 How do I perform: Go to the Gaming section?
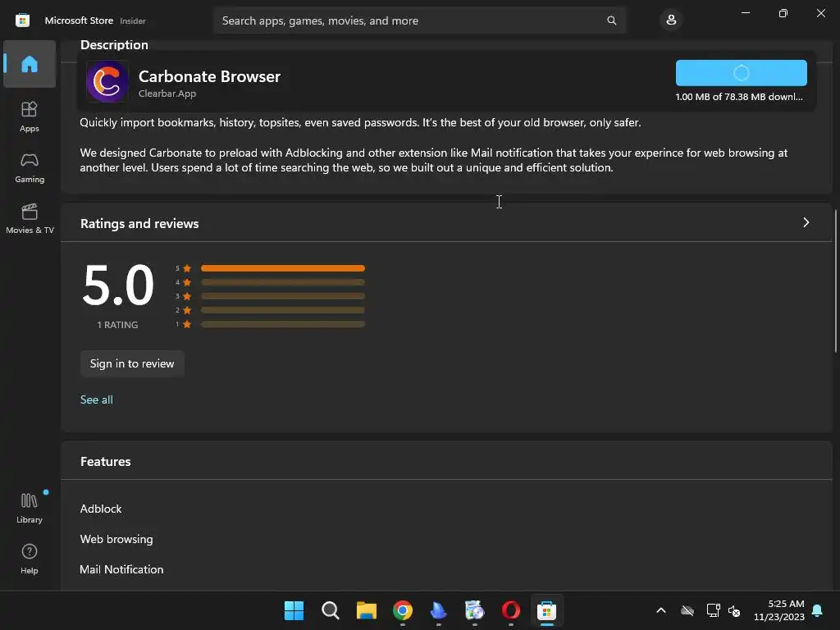pos(30,167)
